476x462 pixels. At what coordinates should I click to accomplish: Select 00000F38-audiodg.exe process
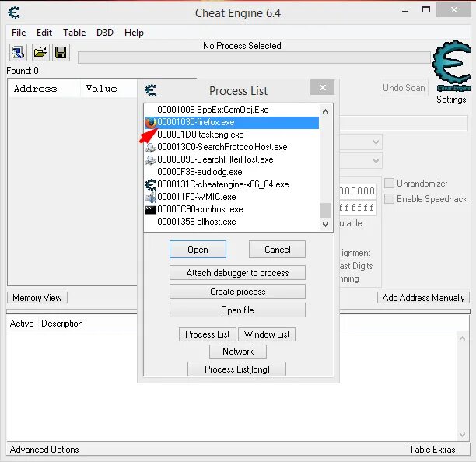click(232, 172)
